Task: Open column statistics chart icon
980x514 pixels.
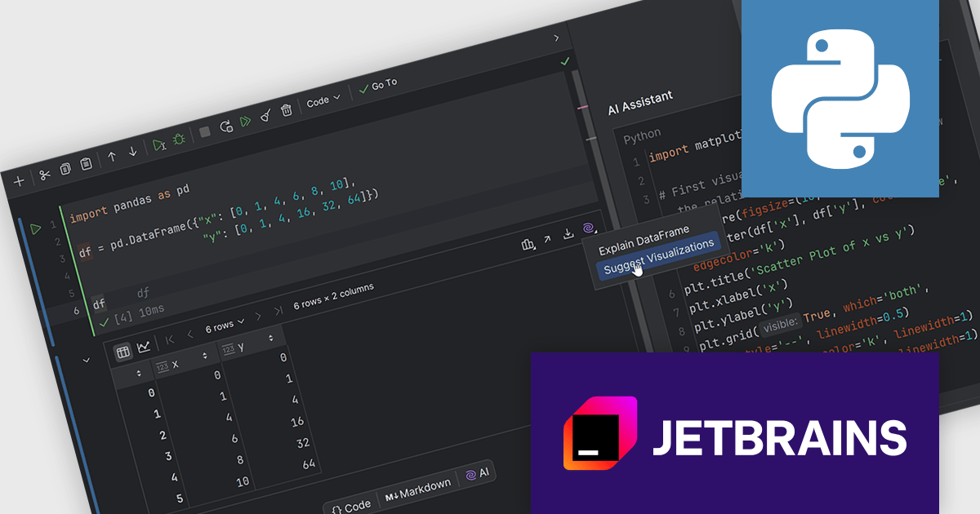Action: coord(528,244)
